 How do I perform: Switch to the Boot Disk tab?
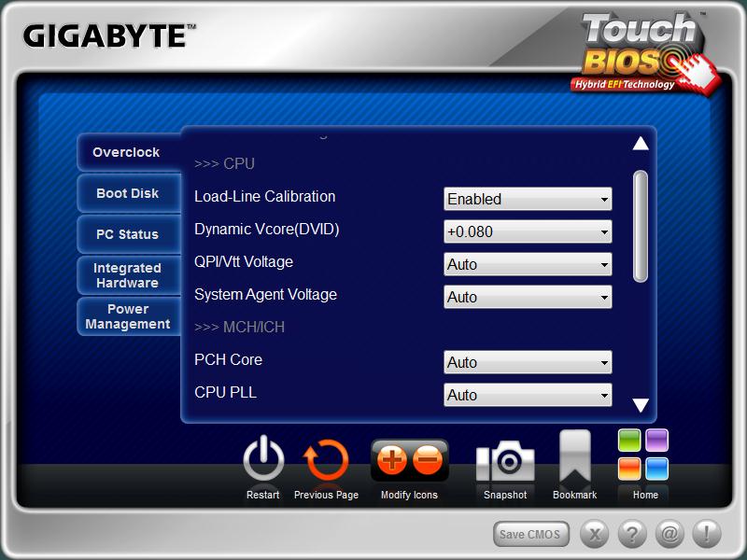tap(127, 193)
